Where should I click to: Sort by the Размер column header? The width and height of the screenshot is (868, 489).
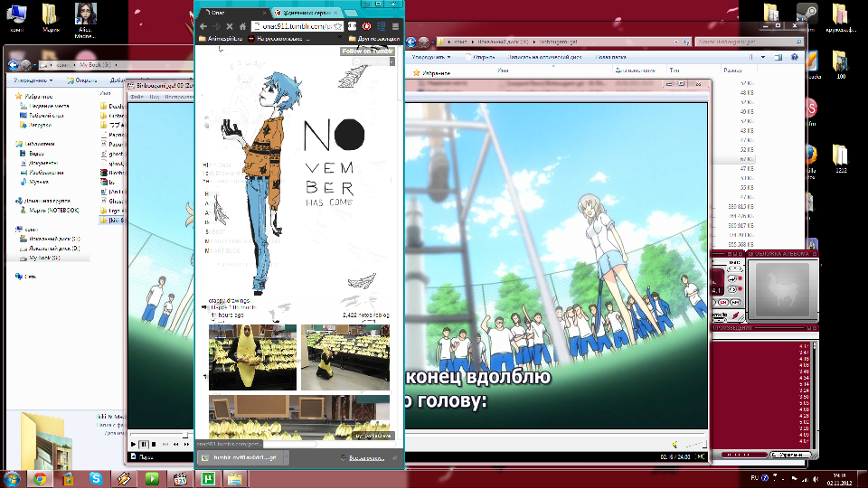(731, 71)
